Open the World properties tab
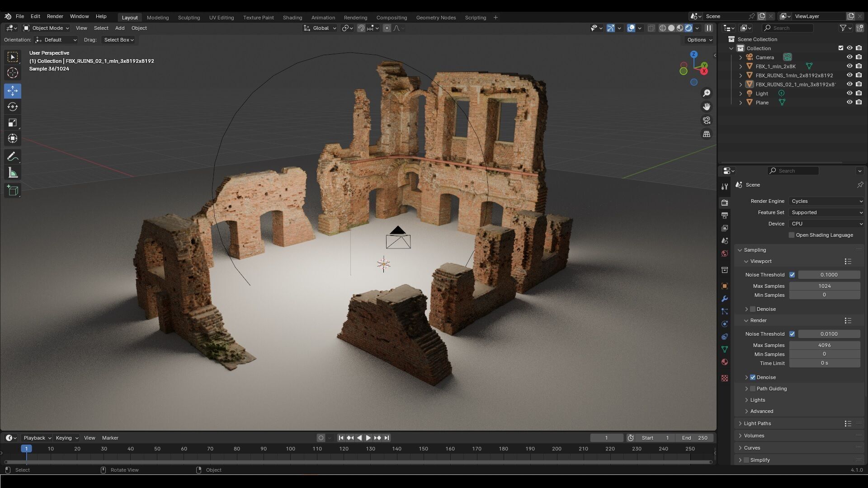The image size is (868, 488). tap(725, 253)
